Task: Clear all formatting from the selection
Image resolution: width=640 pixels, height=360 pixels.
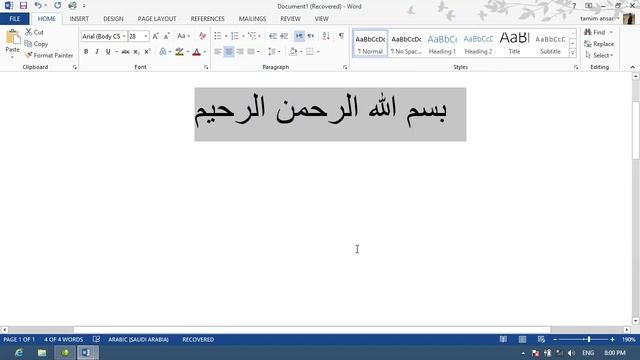Action: point(202,36)
